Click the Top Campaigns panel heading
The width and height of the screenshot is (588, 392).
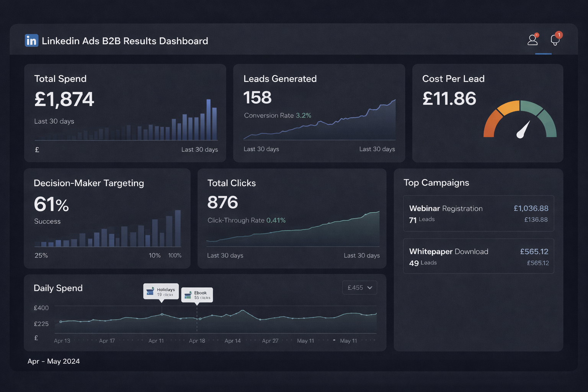(x=436, y=183)
